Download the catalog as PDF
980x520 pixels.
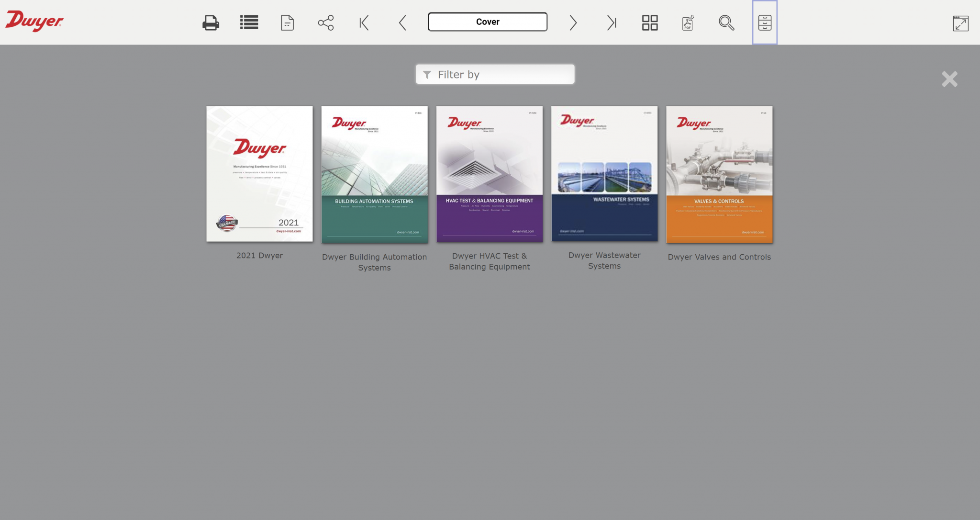coord(688,22)
